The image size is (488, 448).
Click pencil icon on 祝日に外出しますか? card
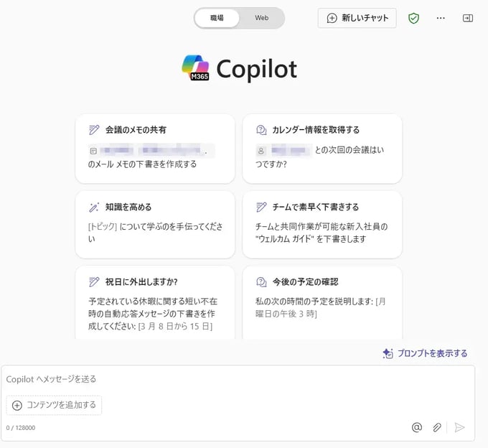[x=94, y=282]
